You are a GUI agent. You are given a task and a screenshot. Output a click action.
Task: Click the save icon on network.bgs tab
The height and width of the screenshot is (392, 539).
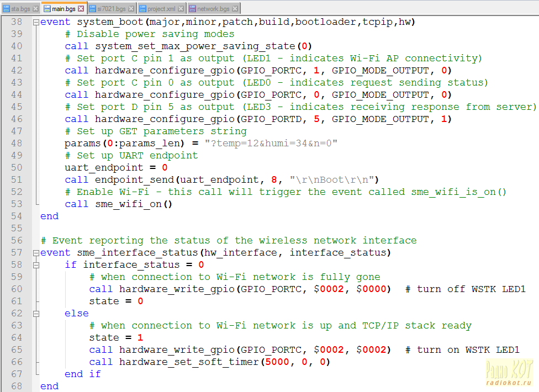(192, 9)
